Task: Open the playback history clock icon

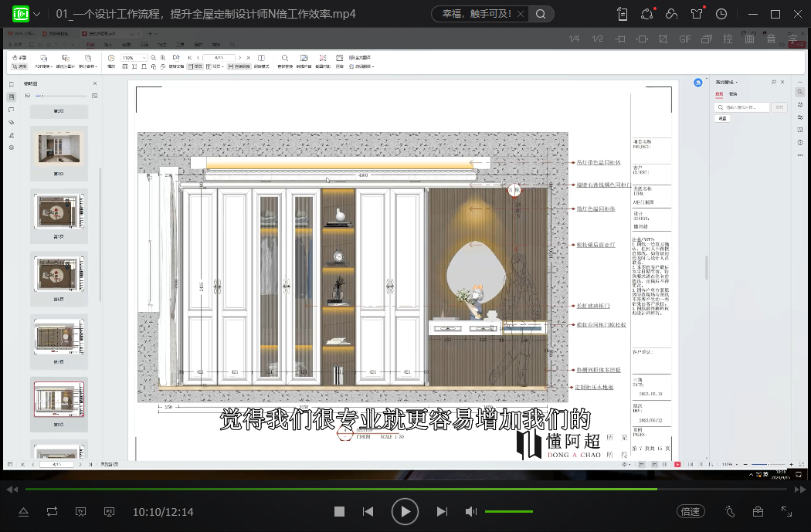Action: coord(721,14)
